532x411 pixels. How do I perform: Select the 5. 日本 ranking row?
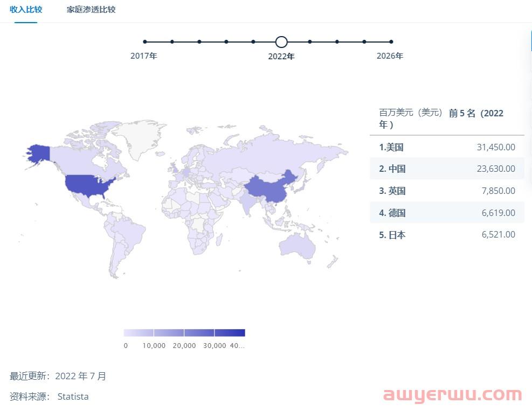pyautogui.click(x=447, y=235)
